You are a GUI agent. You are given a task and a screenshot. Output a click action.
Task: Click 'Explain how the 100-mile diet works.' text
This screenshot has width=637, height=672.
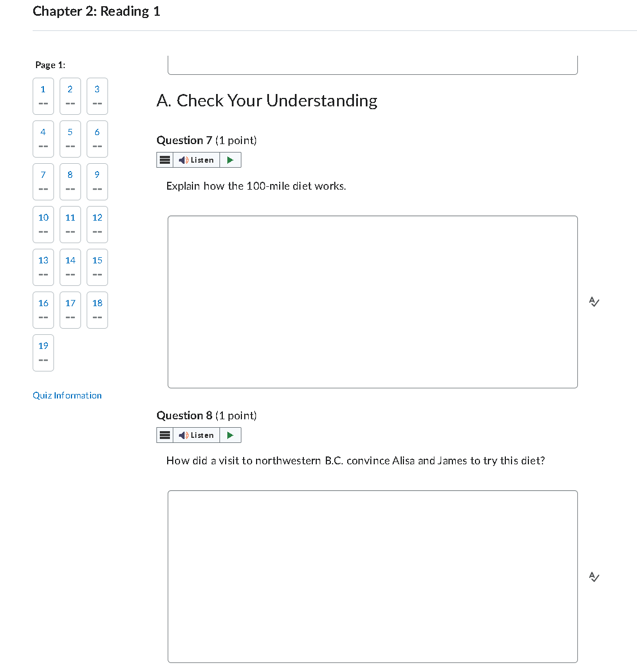(256, 186)
